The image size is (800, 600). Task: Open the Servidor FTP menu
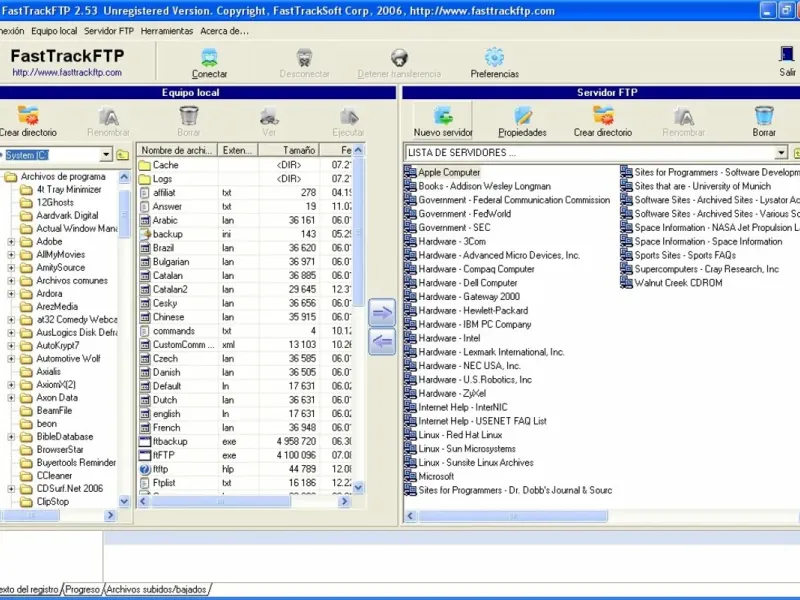[109, 31]
